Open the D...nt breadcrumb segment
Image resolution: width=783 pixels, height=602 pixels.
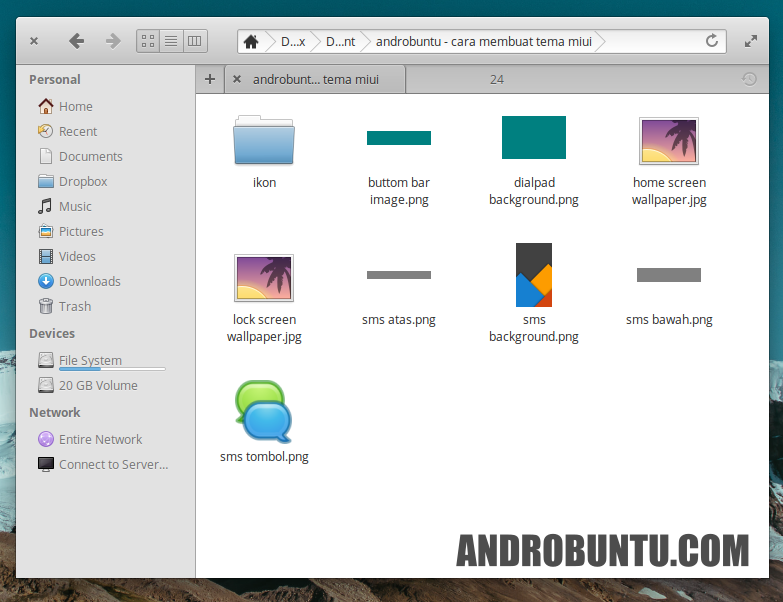click(x=341, y=41)
